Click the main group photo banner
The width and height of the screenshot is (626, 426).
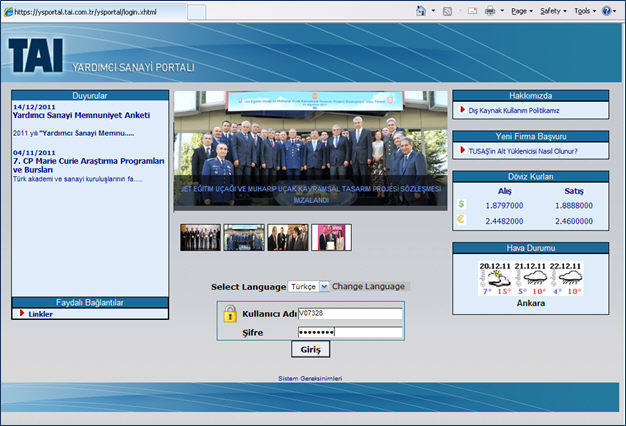point(311,151)
